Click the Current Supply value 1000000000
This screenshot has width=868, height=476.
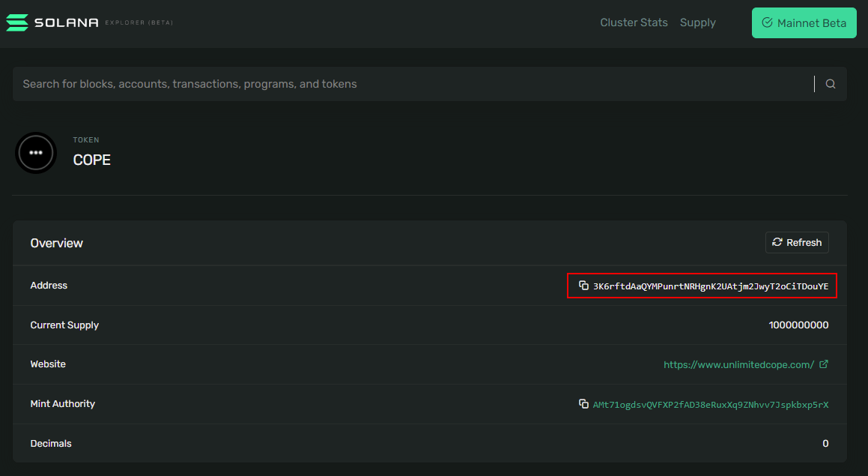pyautogui.click(x=798, y=325)
